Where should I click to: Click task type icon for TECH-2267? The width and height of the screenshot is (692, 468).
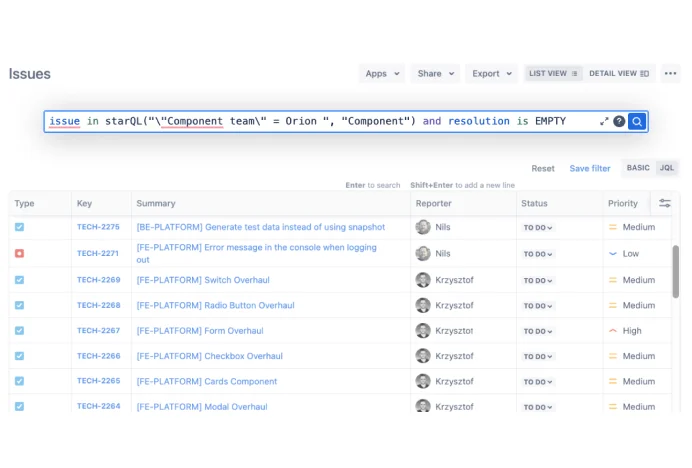[x=19, y=331]
